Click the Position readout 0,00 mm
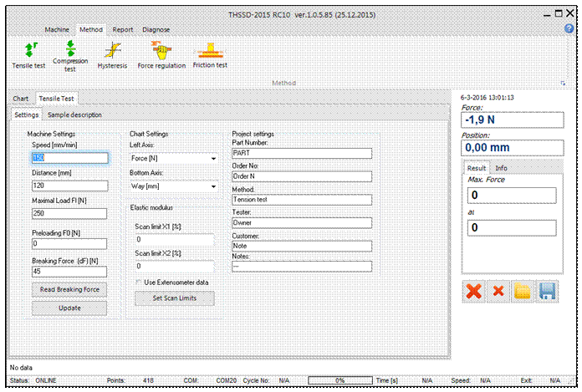The height and width of the screenshot is (392, 582). pos(513,148)
